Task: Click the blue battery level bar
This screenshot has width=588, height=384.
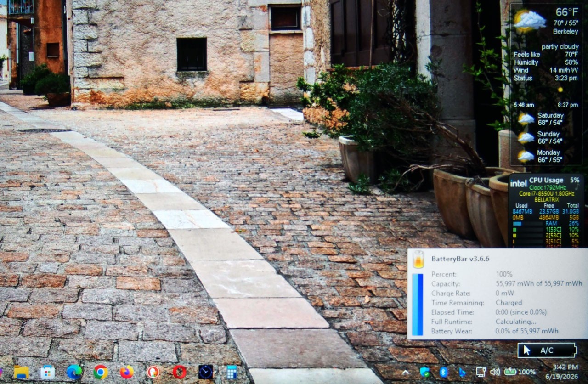Action: (418, 305)
